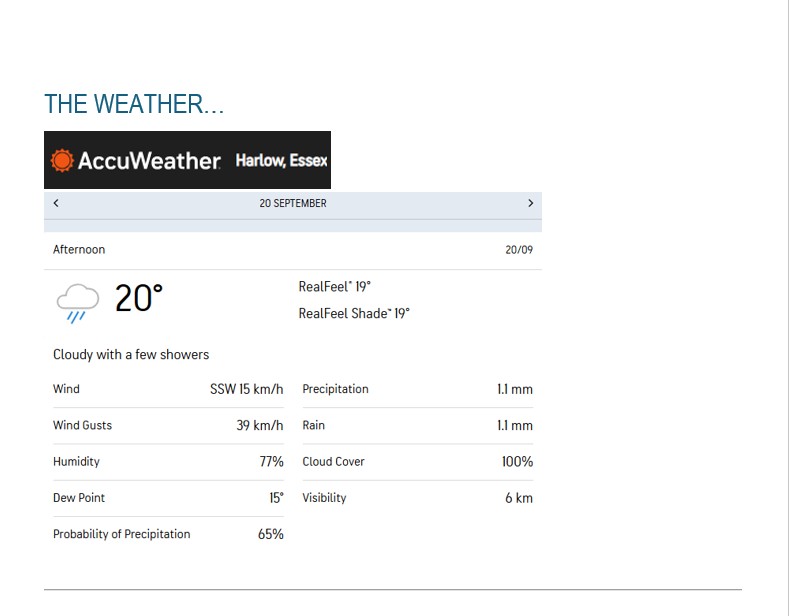Select the SSW 15 km/h wind value
This screenshot has width=789, height=616.
pos(247,389)
